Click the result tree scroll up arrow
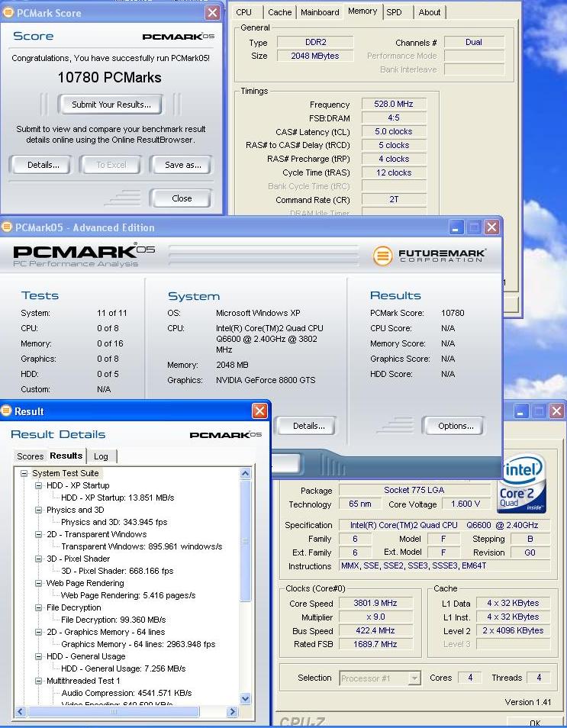This screenshot has width=567, height=728. click(245, 474)
